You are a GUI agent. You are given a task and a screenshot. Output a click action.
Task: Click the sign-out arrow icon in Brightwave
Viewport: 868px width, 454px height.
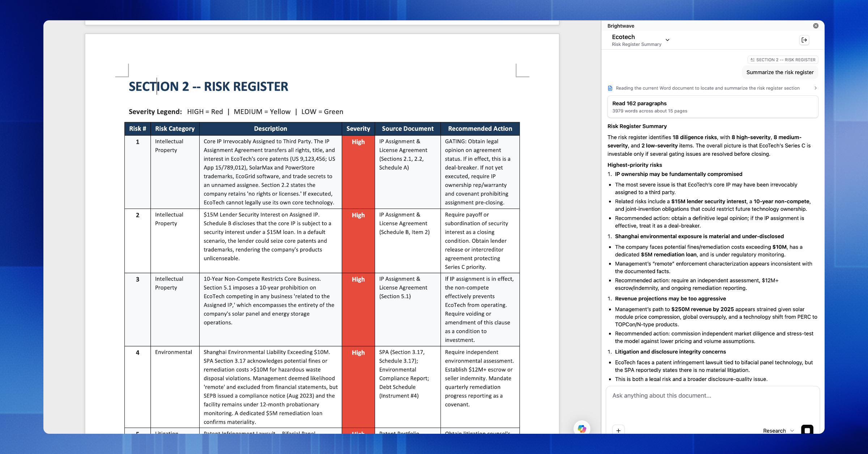pyautogui.click(x=804, y=40)
